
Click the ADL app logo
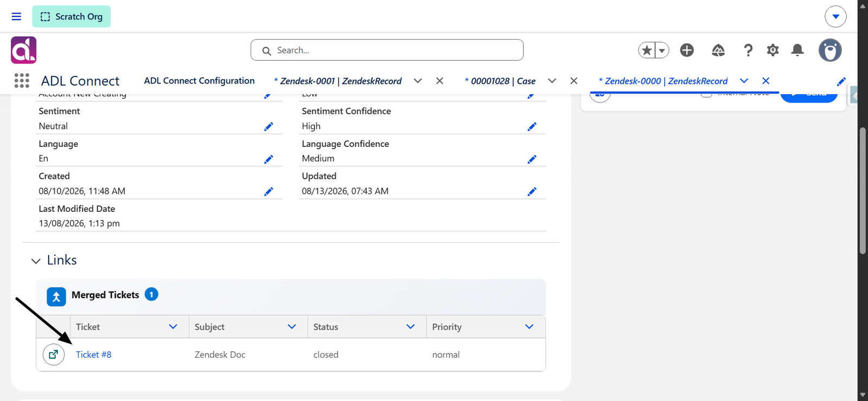pos(24,50)
